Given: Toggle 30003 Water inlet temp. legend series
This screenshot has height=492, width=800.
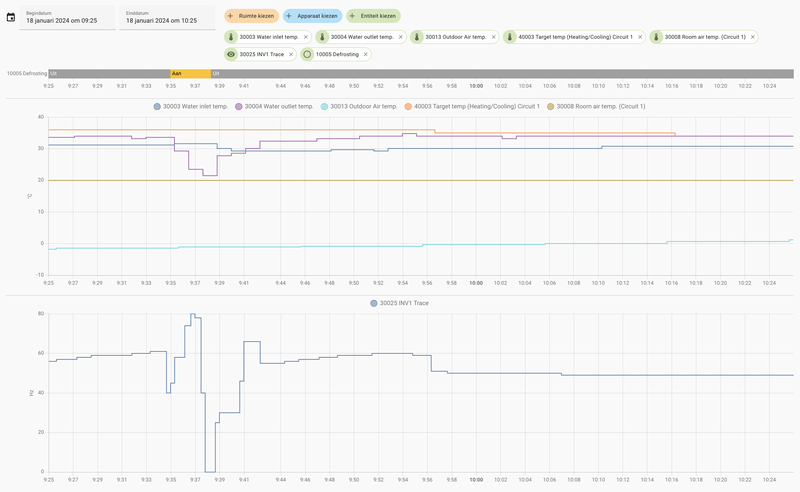Looking at the screenshot, I should point(191,106).
